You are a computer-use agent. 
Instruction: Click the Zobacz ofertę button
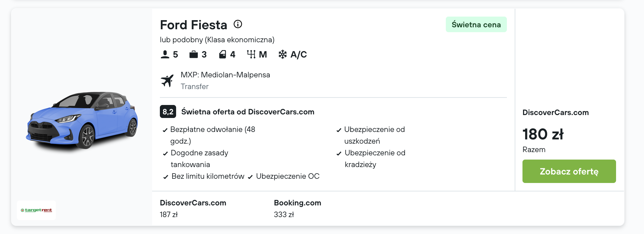[x=569, y=171]
